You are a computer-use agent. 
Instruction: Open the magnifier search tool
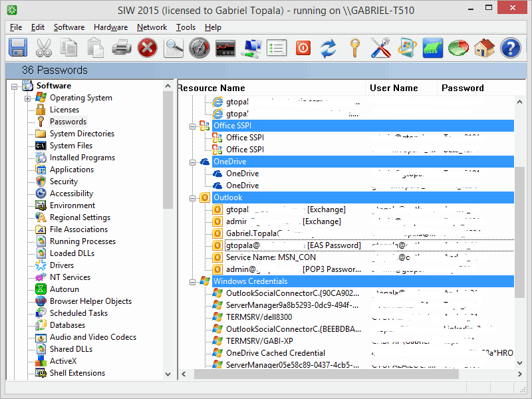[x=174, y=47]
